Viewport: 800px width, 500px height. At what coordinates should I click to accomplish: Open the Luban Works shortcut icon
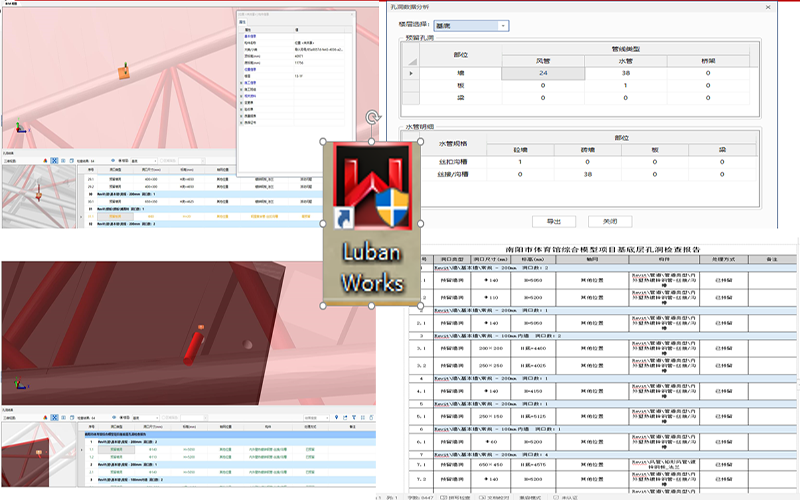click(x=371, y=223)
